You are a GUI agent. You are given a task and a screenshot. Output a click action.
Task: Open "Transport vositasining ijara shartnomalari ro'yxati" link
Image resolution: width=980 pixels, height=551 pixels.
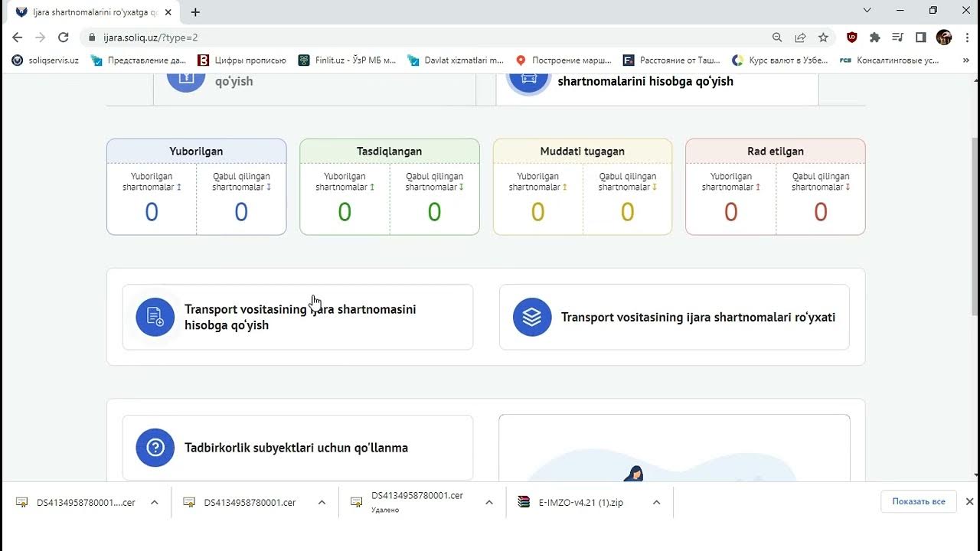pyautogui.click(x=697, y=317)
